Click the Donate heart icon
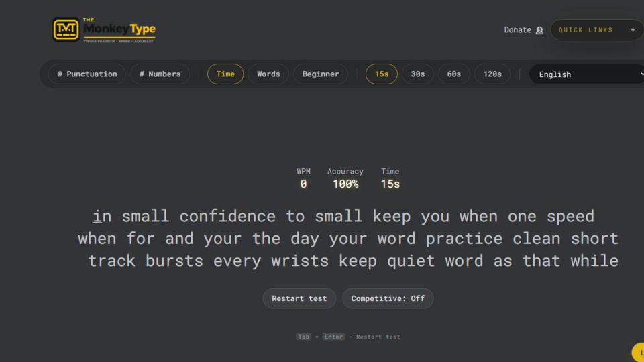 tap(539, 30)
